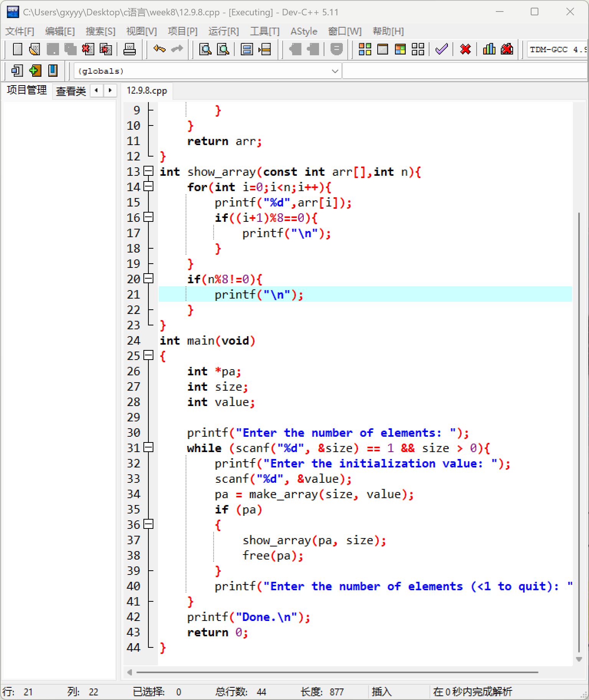Collapse the for loop at line 14
This screenshot has height=700, width=589.
(148, 187)
